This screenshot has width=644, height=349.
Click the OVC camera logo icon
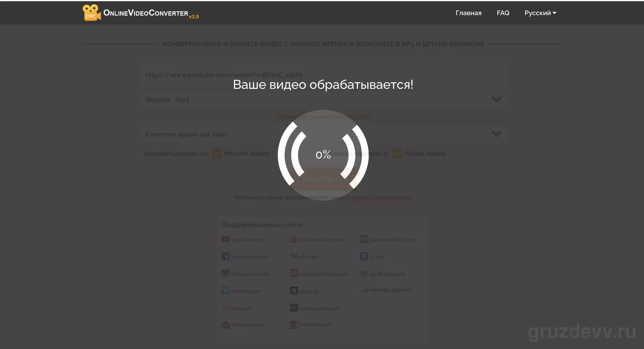(92, 13)
